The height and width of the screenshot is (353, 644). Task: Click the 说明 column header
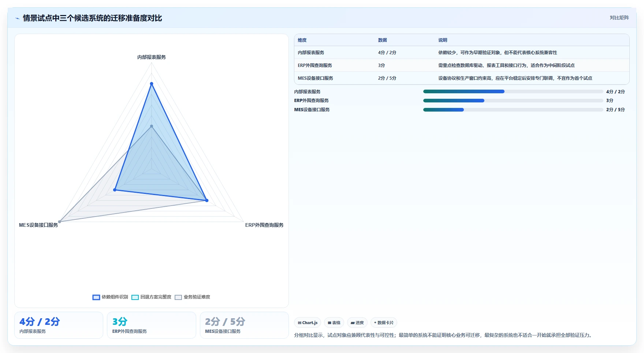click(x=443, y=40)
